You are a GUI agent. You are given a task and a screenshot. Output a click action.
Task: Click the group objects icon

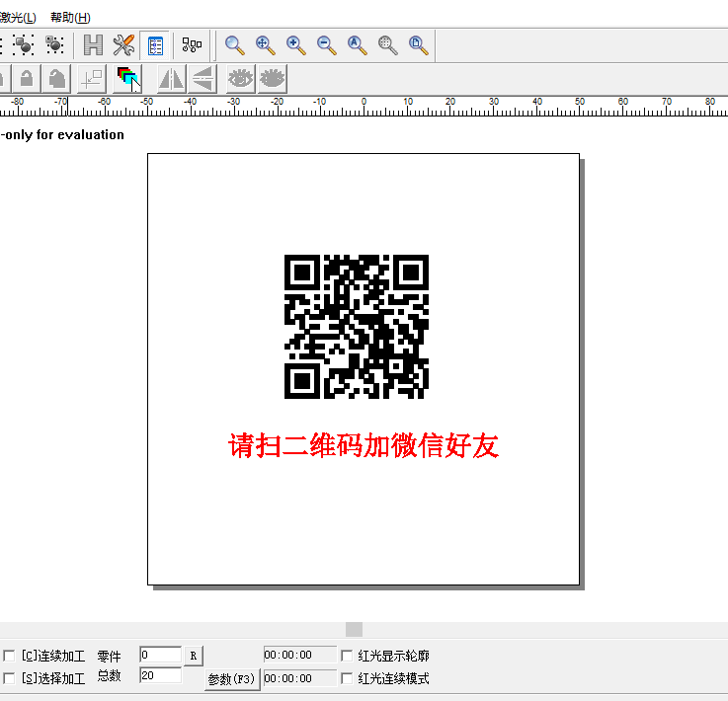[x=23, y=45]
